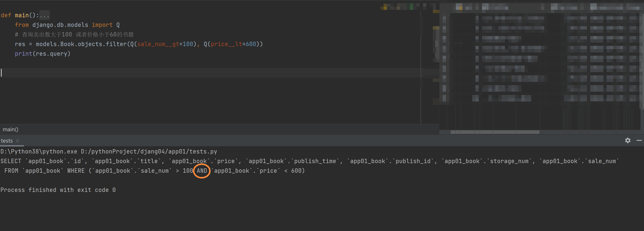Viewport: 644px width, 231px height.
Task: Hide the Run tool window with the dash icon
Action: coord(639,140)
